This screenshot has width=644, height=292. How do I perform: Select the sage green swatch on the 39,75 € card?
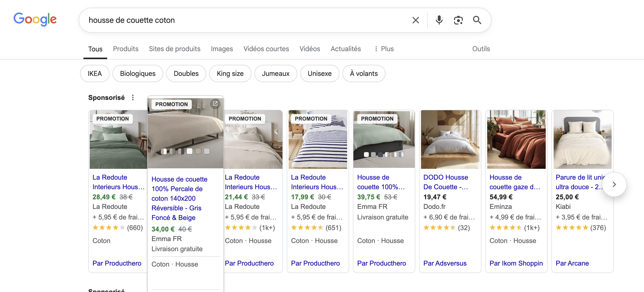click(373, 154)
